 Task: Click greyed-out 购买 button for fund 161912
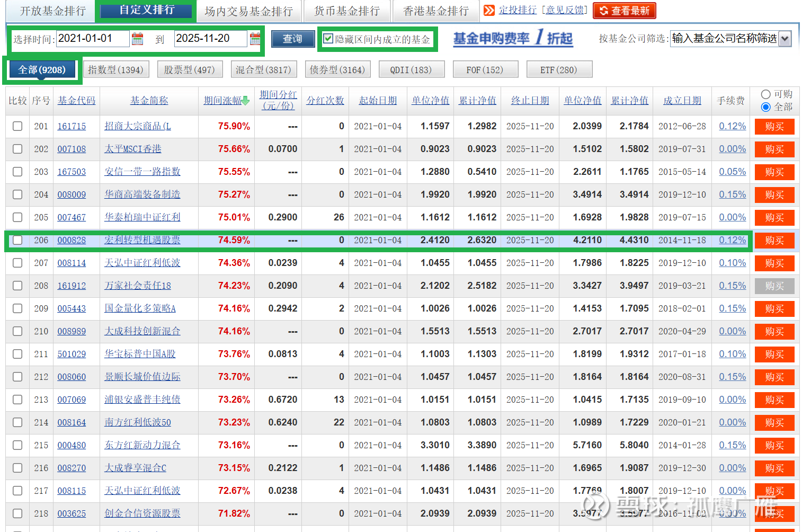[774, 286]
